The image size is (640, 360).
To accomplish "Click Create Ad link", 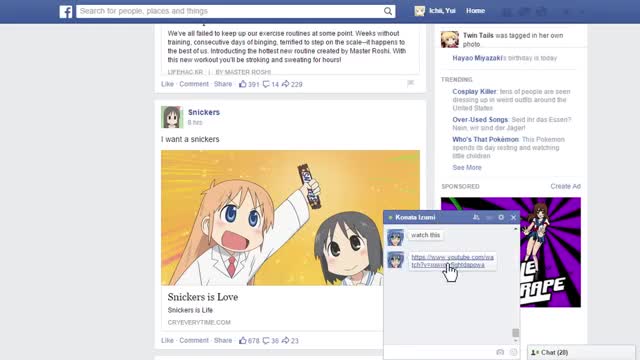I will (x=565, y=186).
